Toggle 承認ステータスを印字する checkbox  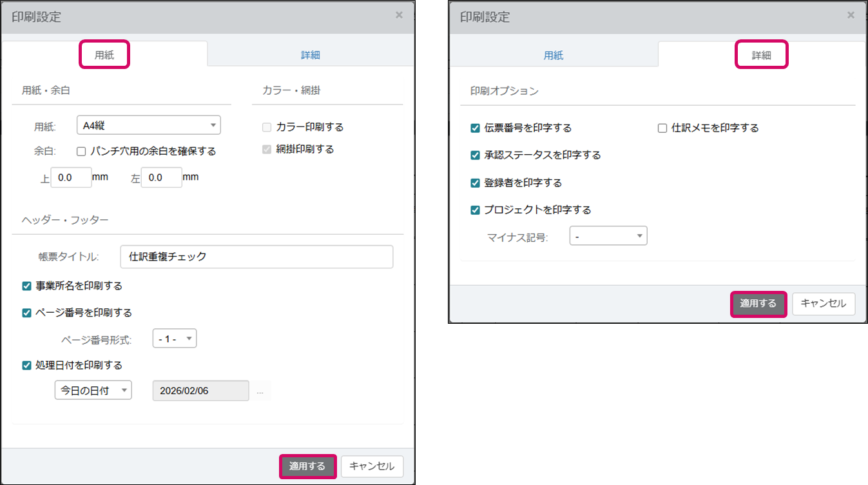pyautogui.click(x=476, y=155)
